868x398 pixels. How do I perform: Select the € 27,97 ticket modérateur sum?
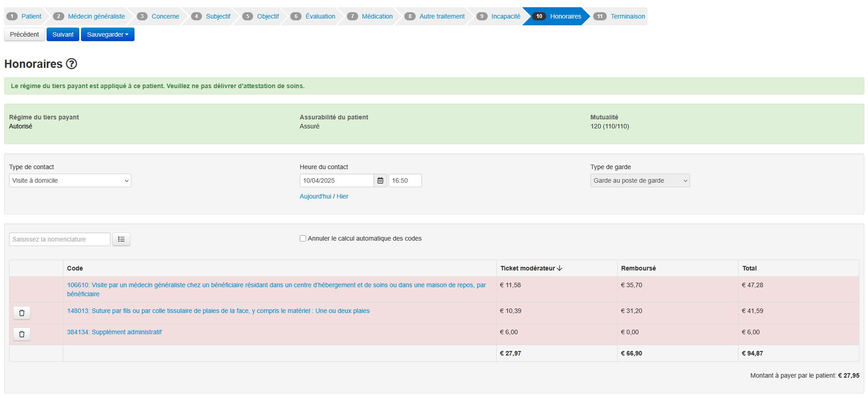pyautogui.click(x=510, y=353)
